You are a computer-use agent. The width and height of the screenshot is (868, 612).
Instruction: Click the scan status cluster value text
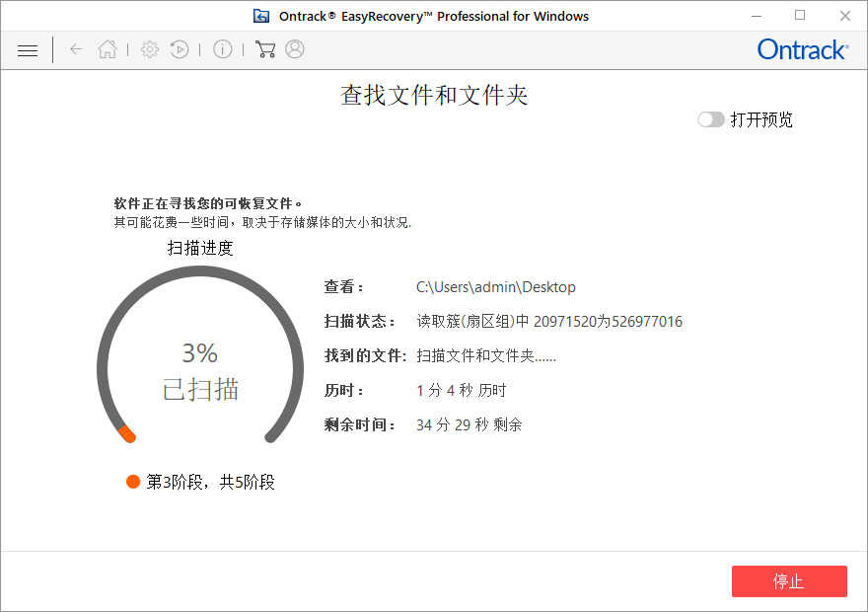point(549,321)
